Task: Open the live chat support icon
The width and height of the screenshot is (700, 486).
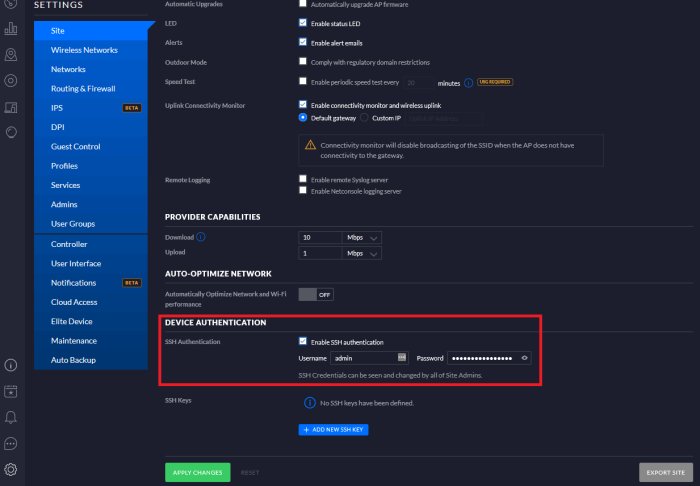Action: (11, 444)
